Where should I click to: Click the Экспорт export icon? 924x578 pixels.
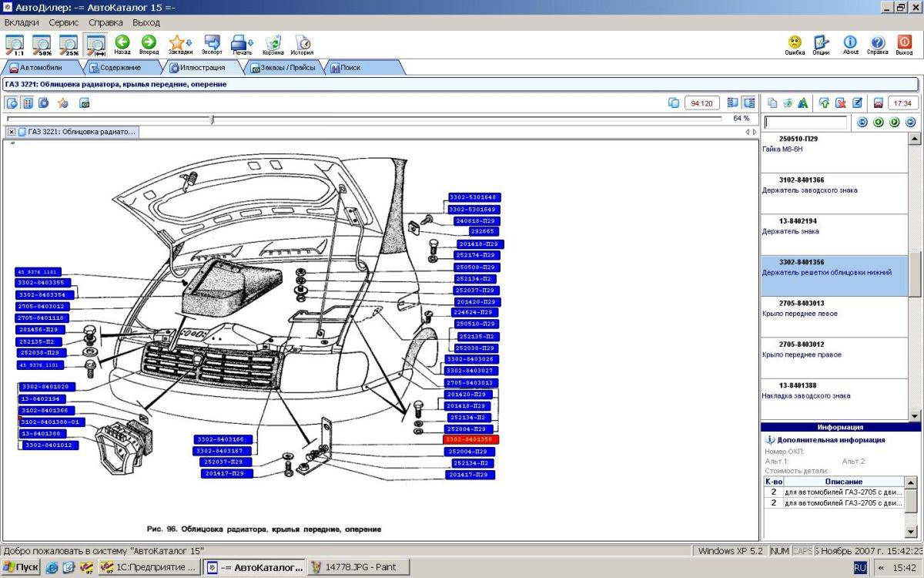[x=212, y=45]
